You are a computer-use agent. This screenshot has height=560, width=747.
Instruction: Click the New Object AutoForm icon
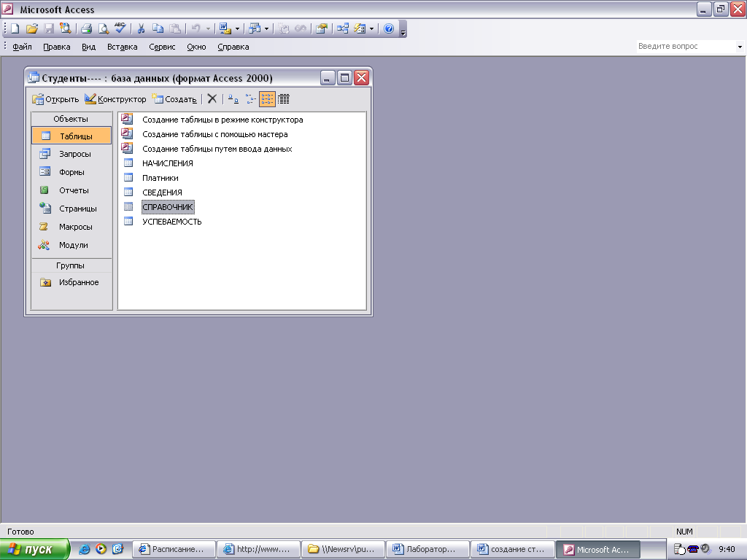coord(360,28)
